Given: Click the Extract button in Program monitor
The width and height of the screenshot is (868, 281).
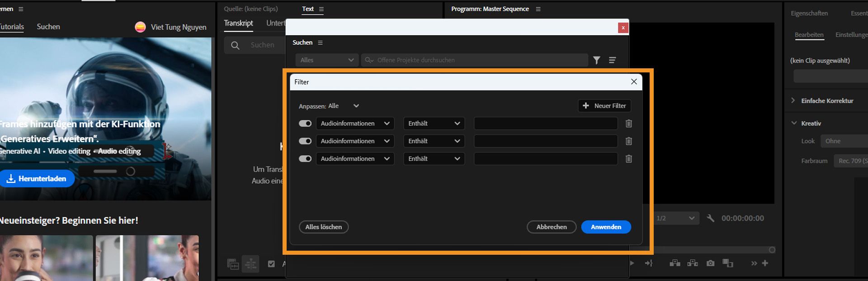Looking at the screenshot, I should coord(693,263).
